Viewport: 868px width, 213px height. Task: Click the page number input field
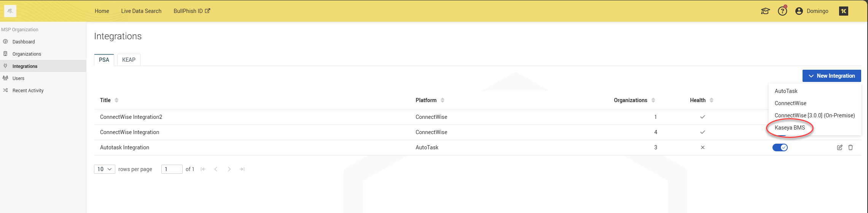tap(172, 169)
